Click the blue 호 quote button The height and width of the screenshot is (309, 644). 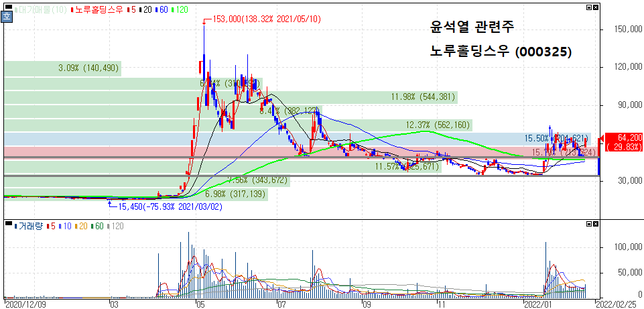[7, 17]
